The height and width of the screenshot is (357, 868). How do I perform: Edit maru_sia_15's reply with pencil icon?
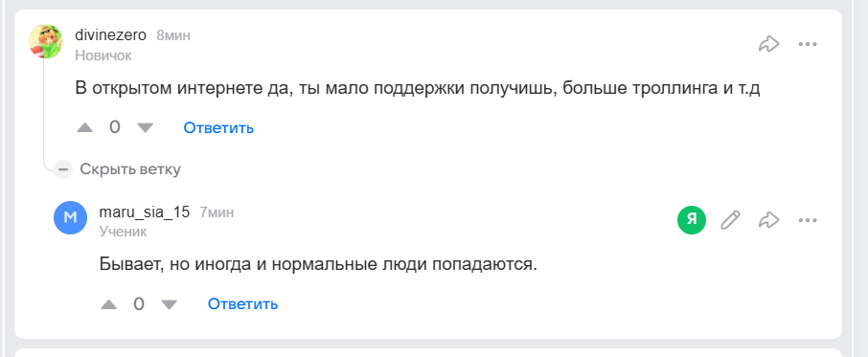click(730, 220)
